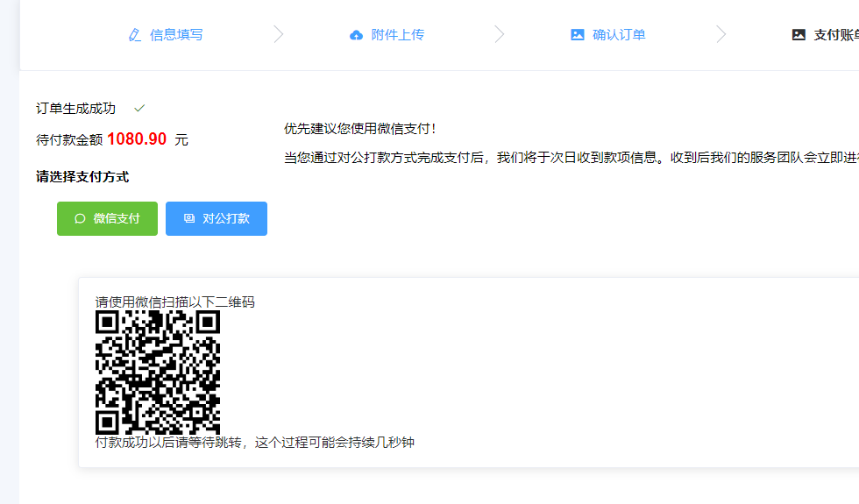Click the WeChat payment QR code
This screenshot has width=859, height=504.
158,373
